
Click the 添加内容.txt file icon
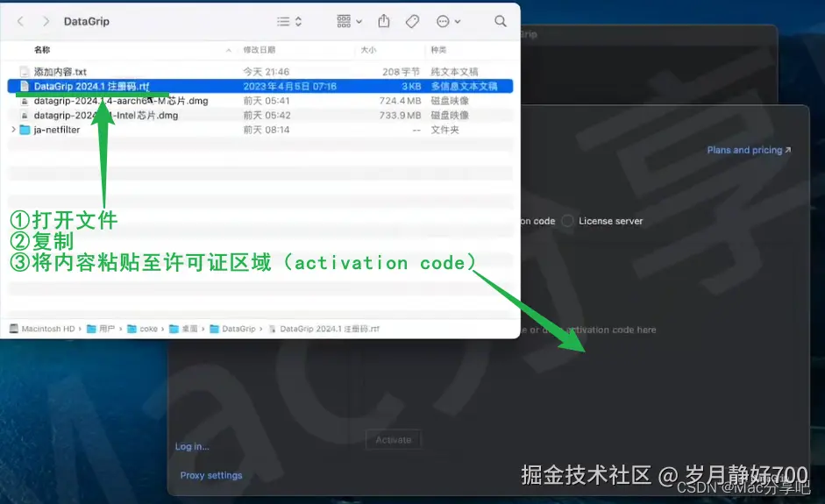click(25, 72)
